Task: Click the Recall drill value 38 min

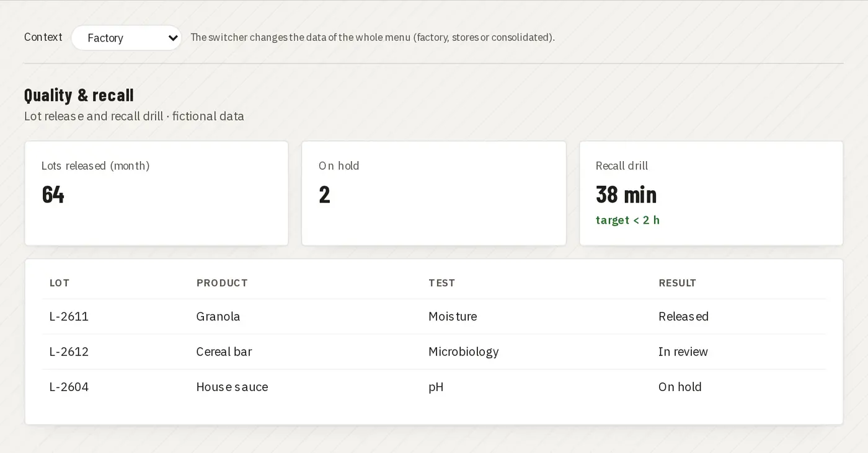Action: coord(626,195)
